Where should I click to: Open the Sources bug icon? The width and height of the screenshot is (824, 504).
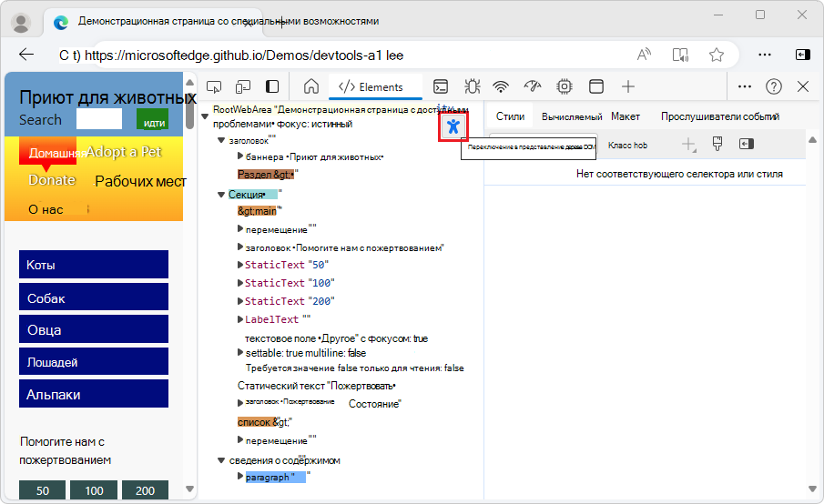[x=472, y=86]
